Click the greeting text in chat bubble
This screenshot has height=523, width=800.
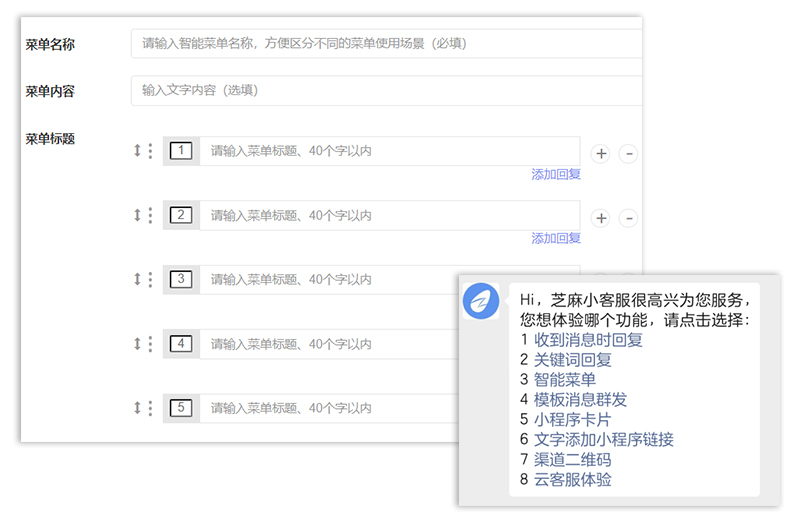(635, 310)
